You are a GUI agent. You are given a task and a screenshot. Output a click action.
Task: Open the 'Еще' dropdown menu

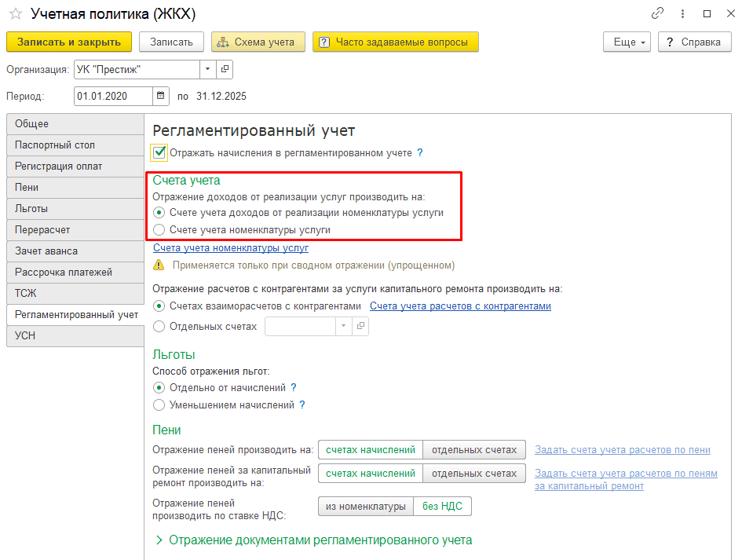point(627,42)
